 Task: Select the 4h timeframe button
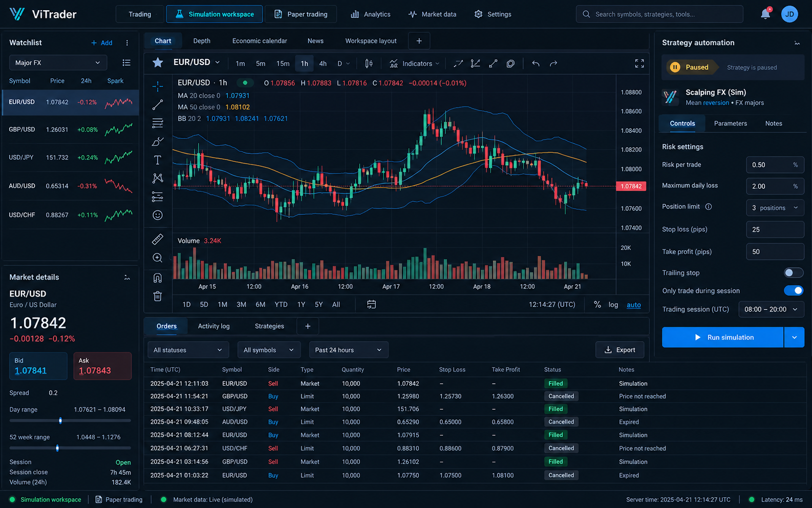coord(323,63)
